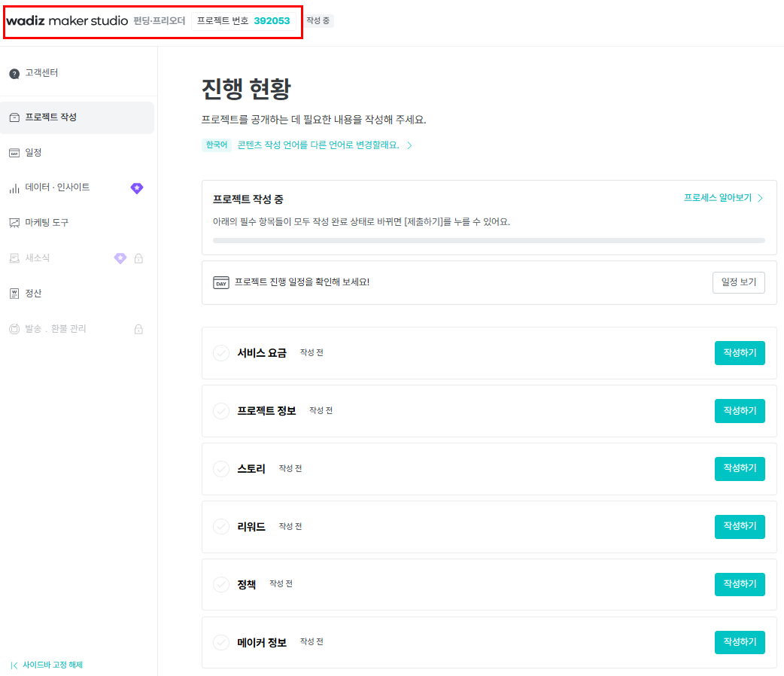Toggle the 스토리 check circle

tap(221, 469)
